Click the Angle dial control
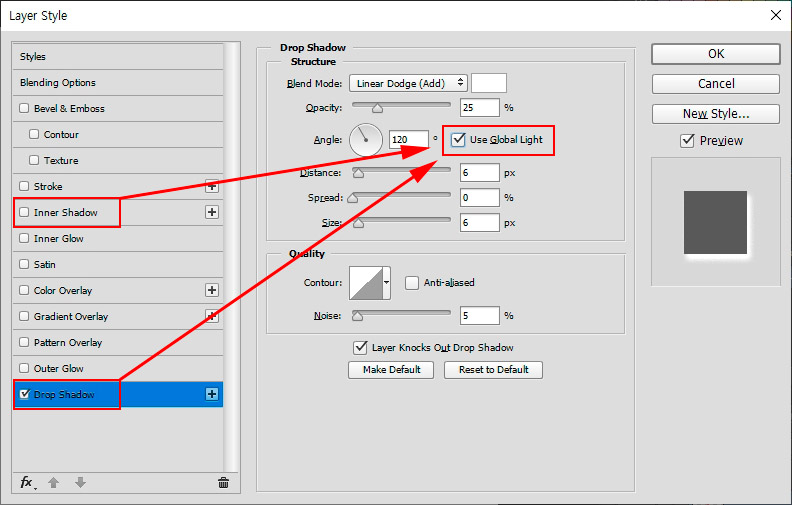 (x=366, y=140)
